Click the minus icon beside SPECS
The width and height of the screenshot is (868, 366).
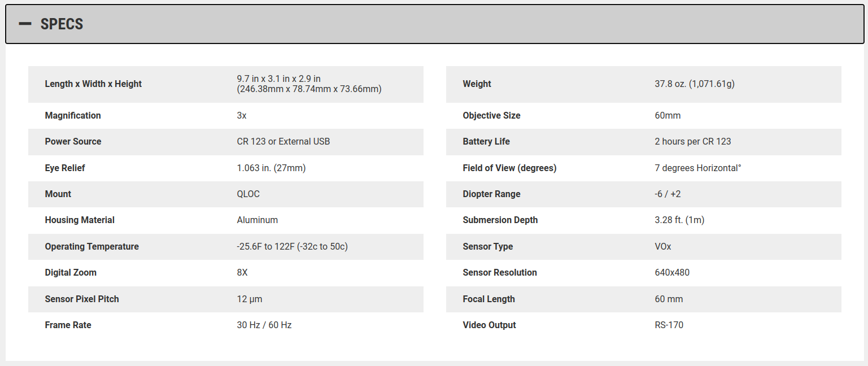point(25,24)
